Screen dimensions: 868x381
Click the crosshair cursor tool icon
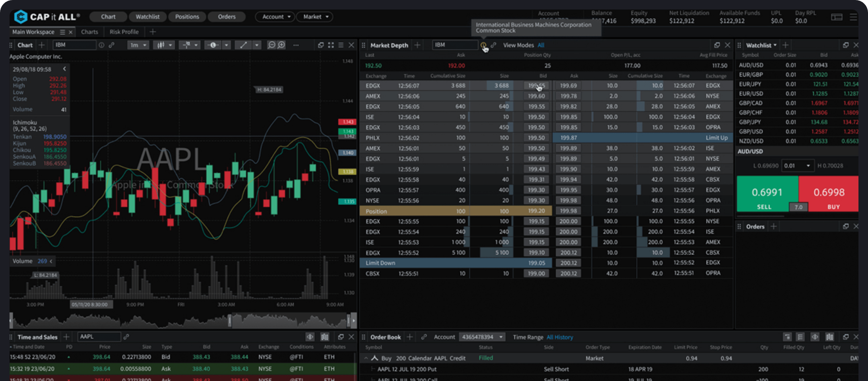coord(186,45)
